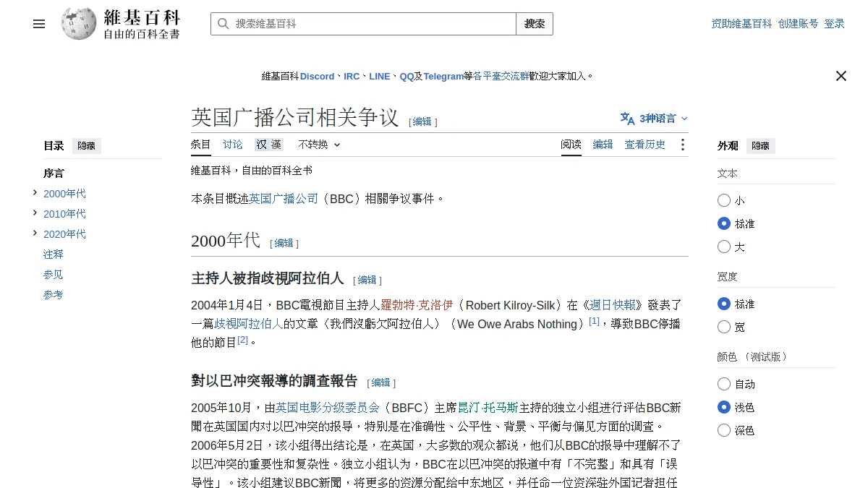This screenshot has width=868, height=488.
Task: Dismiss the site notice banner
Action: pos(841,76)
